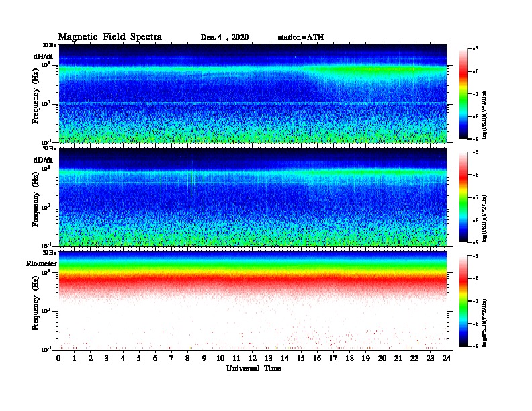Click the "Magnetic Field Spectra" title
Image resolution: width=532 pixels, height=411 pixels.
tap(110, 37)
